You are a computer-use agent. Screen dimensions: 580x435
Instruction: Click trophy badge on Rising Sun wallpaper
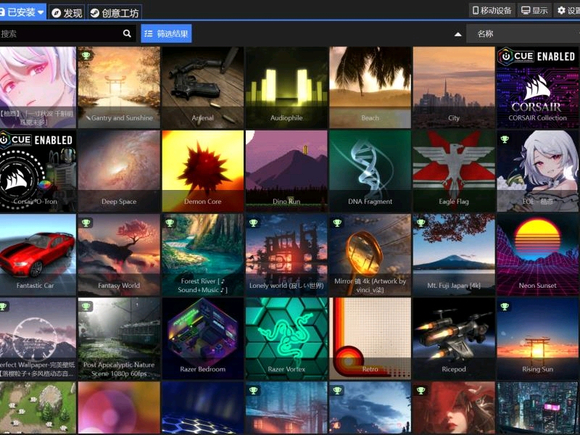pyautogui.click(x=505, y=307)
